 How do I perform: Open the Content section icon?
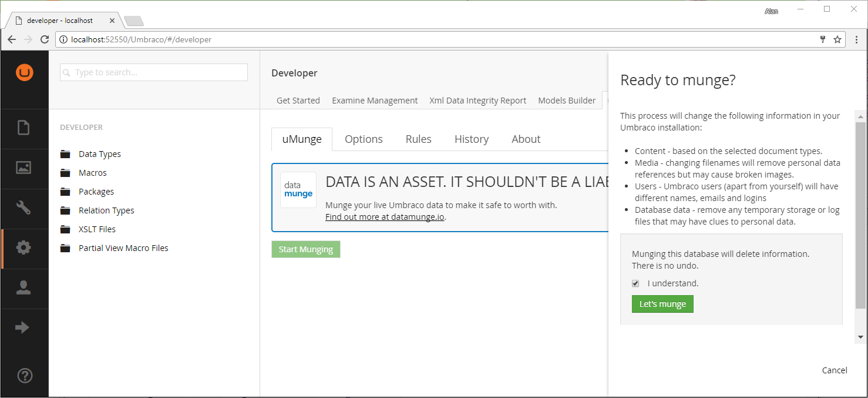tap(23, 128)
